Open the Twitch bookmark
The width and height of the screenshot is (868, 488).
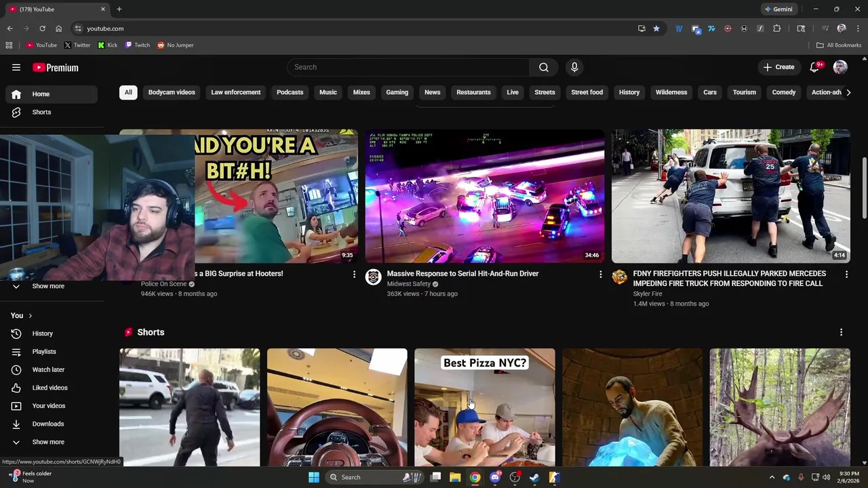[138, 45]
